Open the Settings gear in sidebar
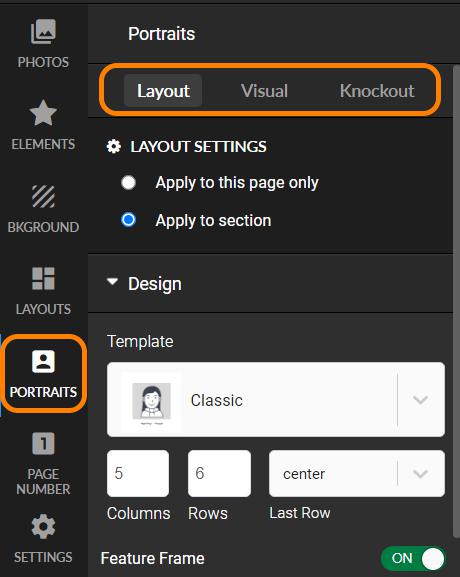 (x=43, y=526)
